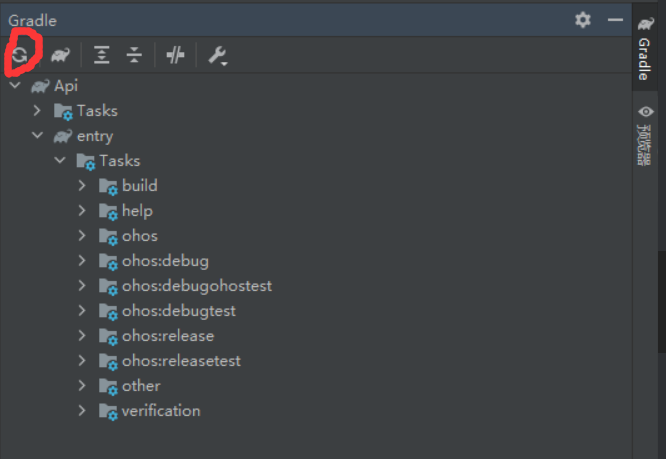Hide the Gradle tool window

(614, 20)
